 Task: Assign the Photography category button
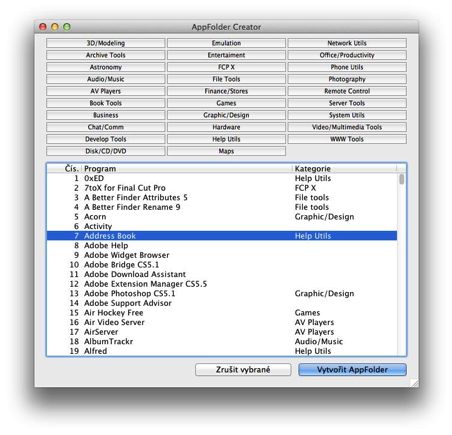click(x=347, y=79)
